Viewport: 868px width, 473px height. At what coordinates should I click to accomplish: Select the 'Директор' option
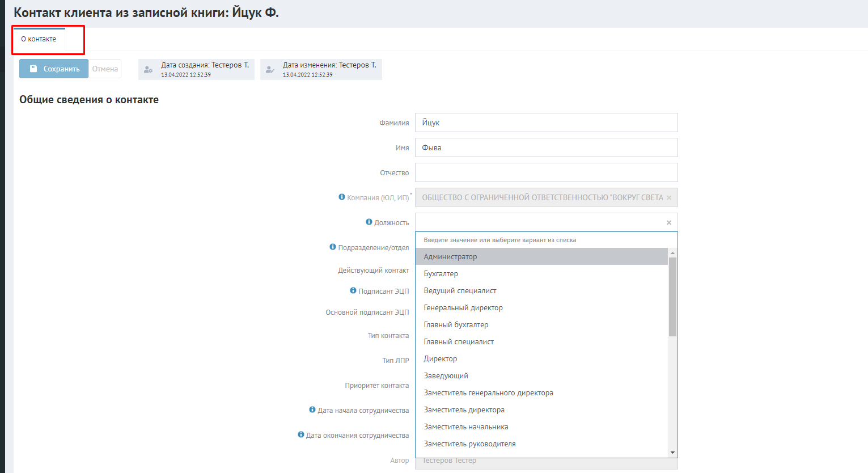[x=542, y=358]
